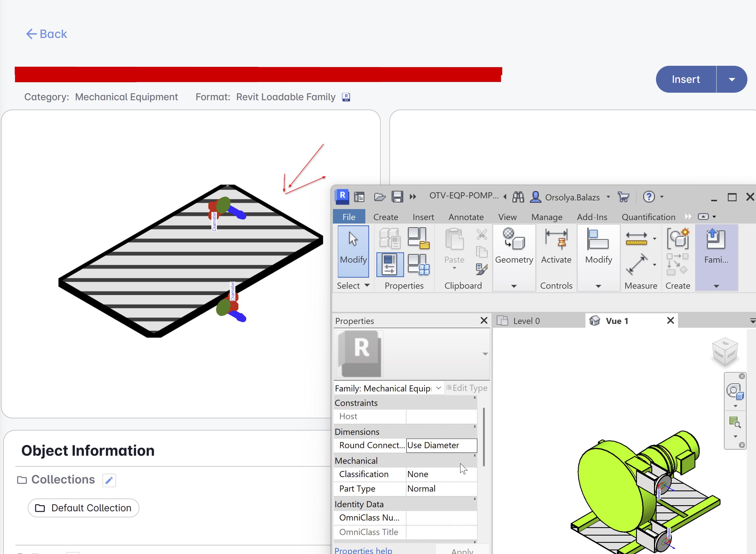Save the family with the Save icon
756x554 pixels.
397,197
